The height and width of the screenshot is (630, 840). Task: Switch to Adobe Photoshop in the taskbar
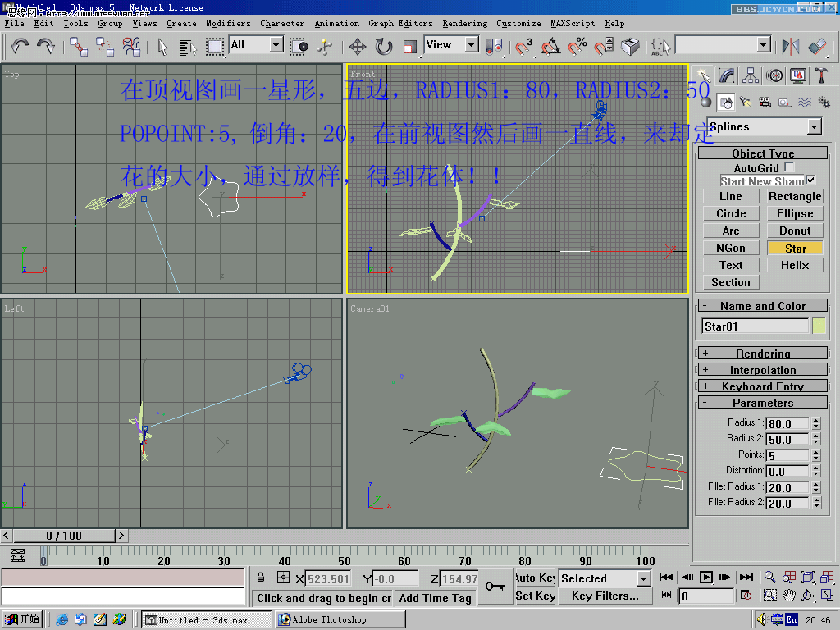pyautogui.click(x=340, y=620)
